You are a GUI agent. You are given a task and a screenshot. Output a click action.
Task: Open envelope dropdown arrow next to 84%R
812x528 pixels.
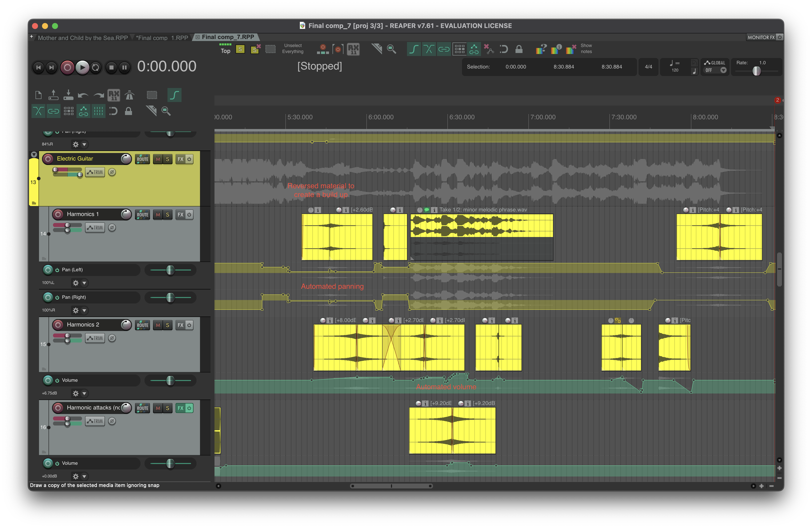[84, 144]
